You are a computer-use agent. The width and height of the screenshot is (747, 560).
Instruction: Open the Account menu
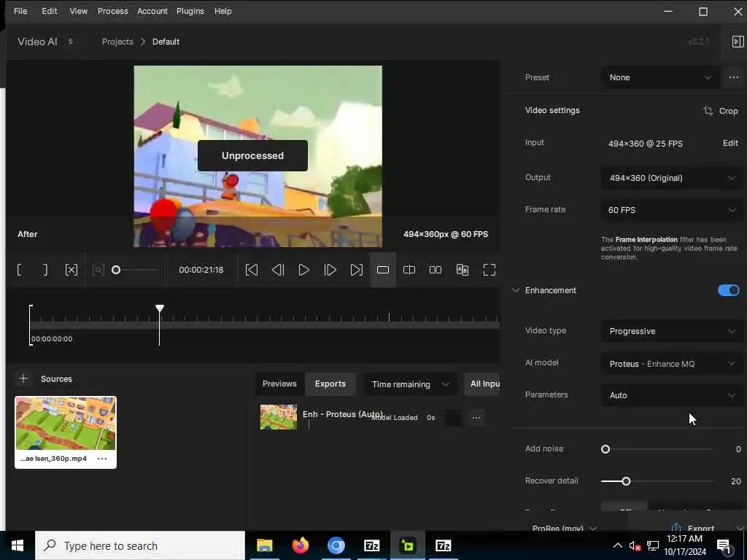pos(152,11)
